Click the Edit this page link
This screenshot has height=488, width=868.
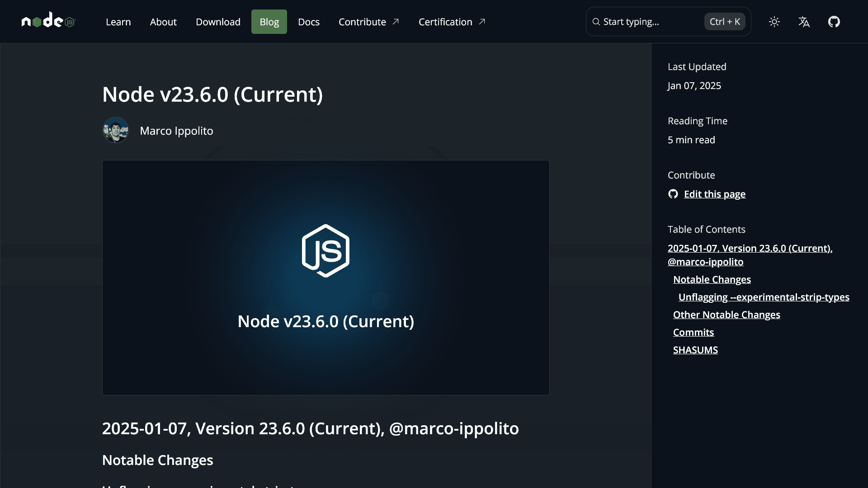click(x=715, y=194)
